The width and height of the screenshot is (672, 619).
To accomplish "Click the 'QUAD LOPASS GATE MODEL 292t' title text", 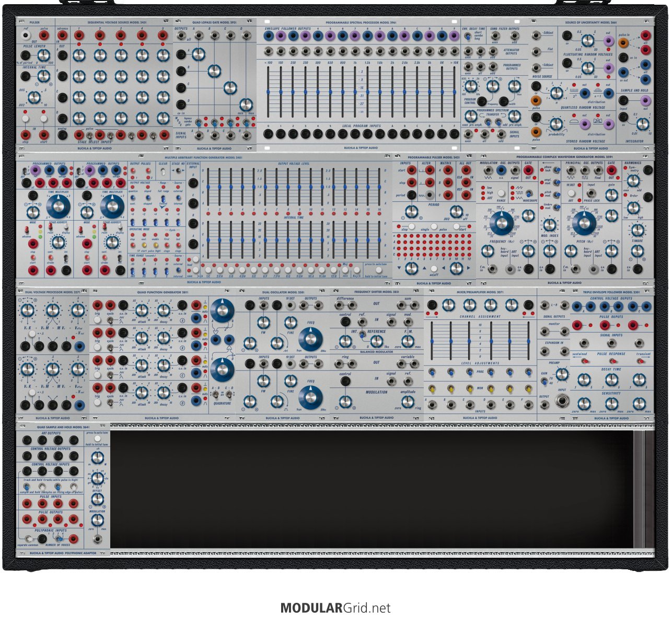I will [214, 23].
